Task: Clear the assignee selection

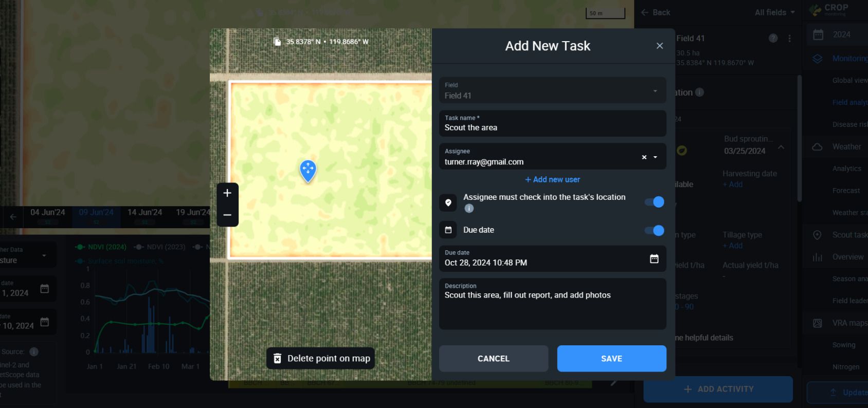Action: click(644, 157)
